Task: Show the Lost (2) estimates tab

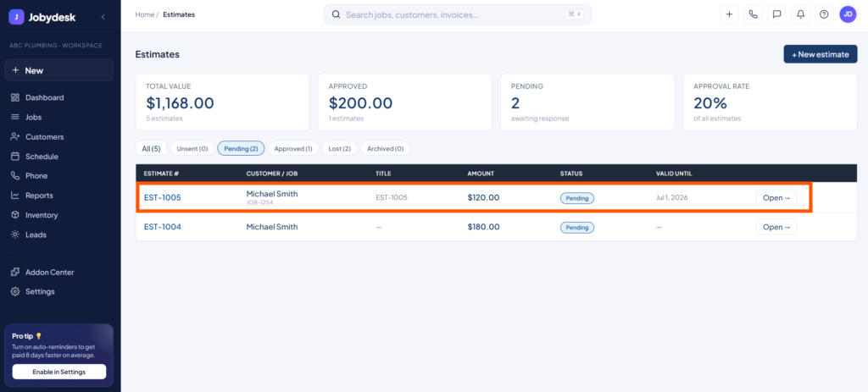Action: click(x=339, y=149)
